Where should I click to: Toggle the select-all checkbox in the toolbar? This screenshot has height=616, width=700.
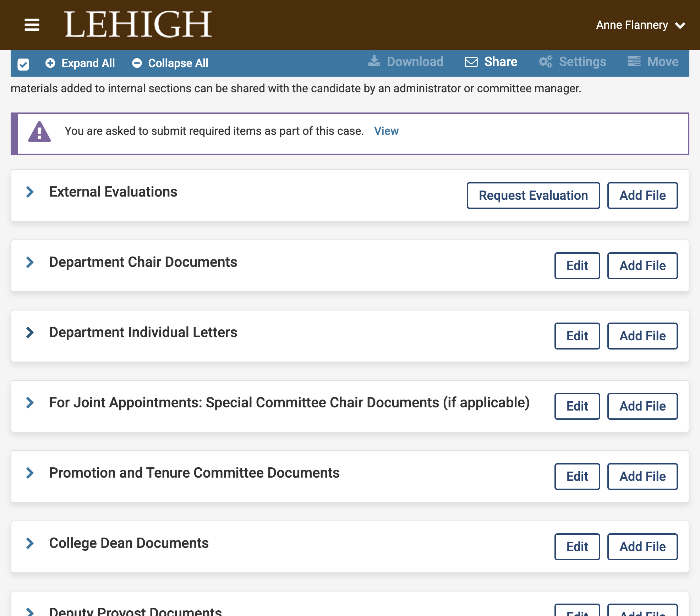tap(23, 64)
